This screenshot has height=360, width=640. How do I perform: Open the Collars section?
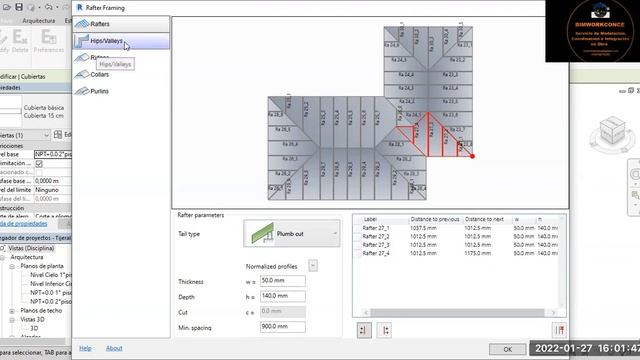[x=121, y=74]
